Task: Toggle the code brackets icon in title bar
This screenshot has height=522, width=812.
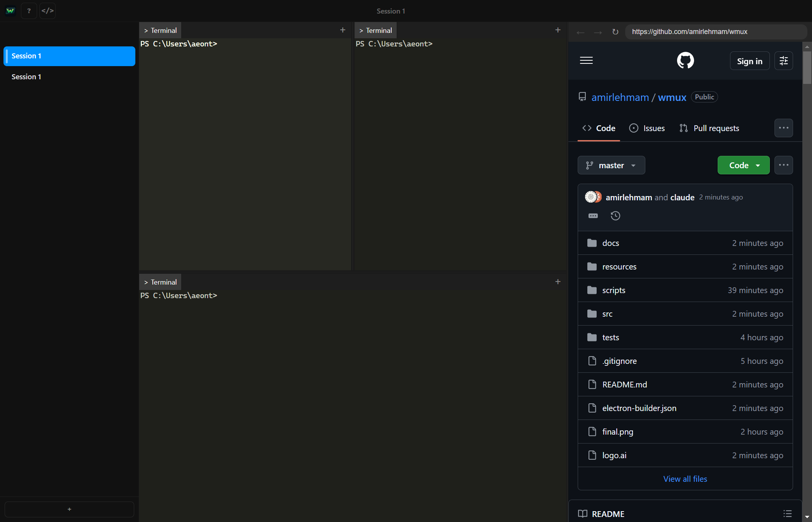Action: [x=48, y=11]
